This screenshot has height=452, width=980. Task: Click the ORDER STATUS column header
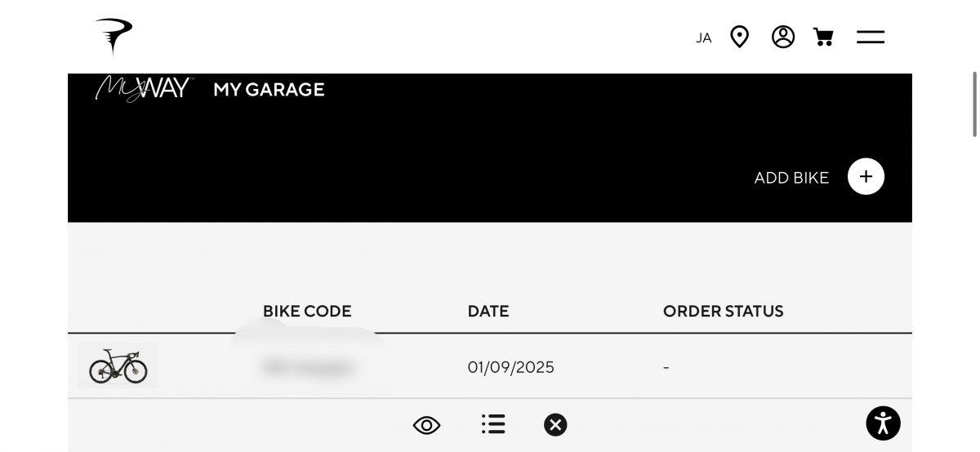pos(723,311)
